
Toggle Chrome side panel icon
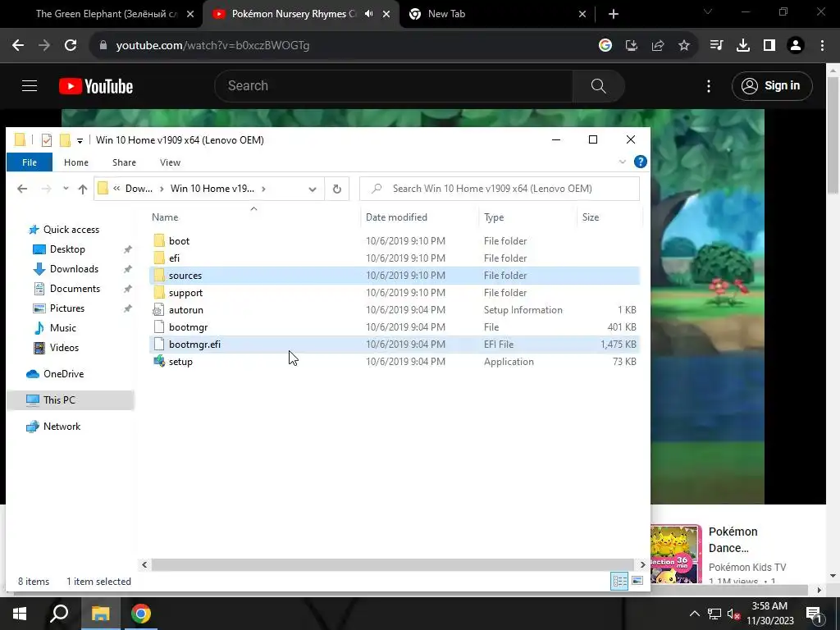769,46
